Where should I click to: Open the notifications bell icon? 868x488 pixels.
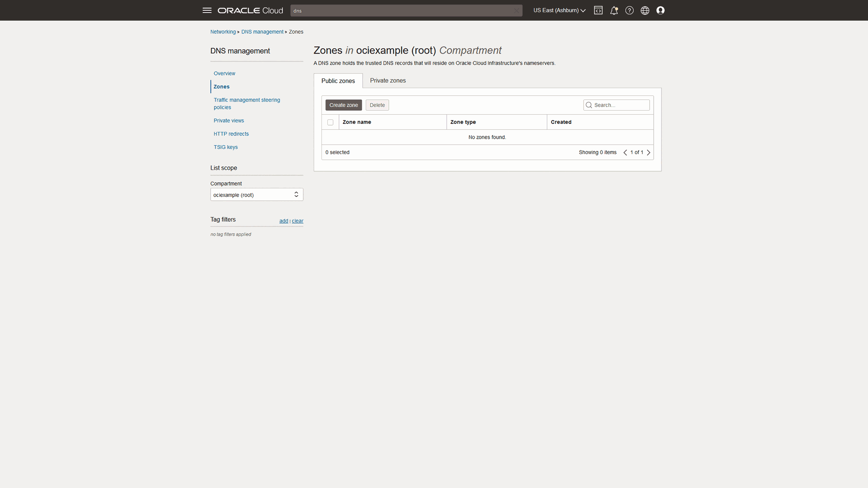click(614, 10)
